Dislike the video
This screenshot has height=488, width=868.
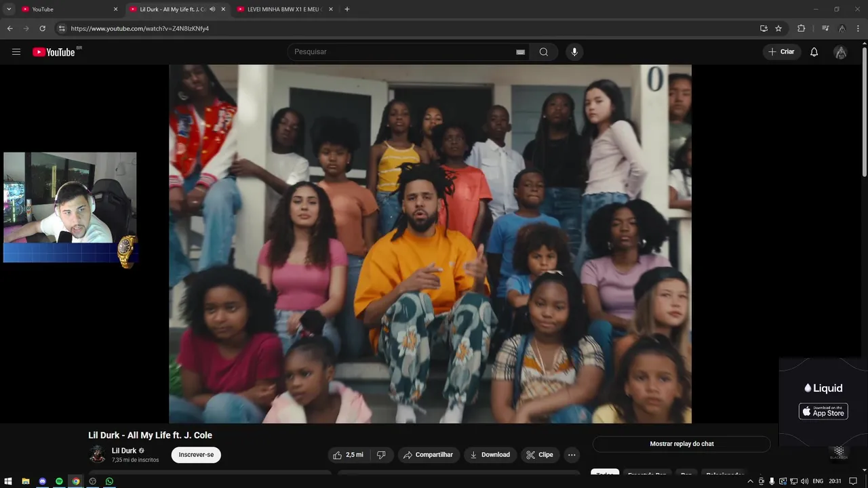(x=381, y=455)
